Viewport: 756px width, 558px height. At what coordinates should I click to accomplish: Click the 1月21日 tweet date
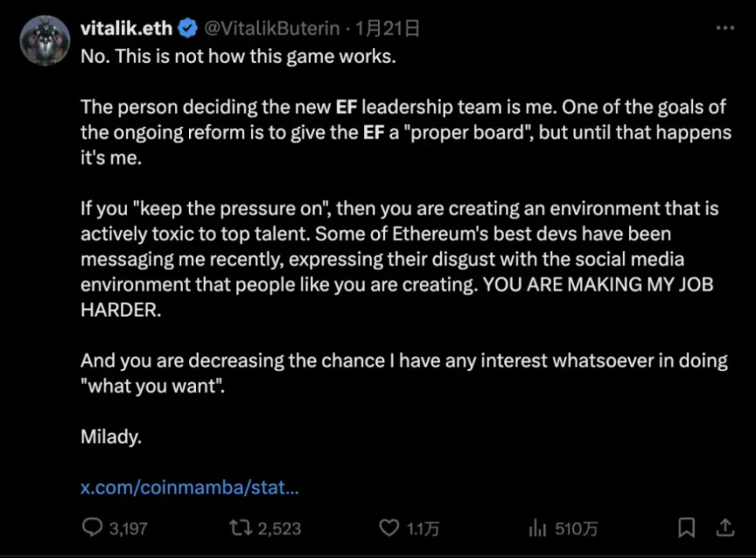387,29
